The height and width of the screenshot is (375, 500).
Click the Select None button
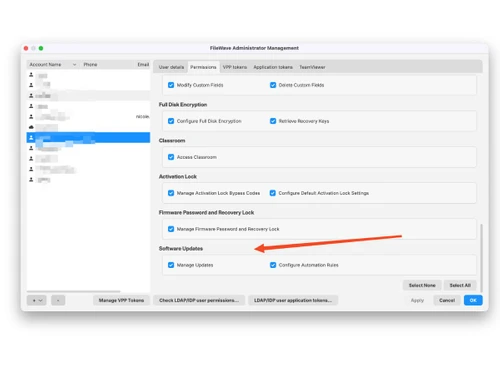[x=422, y=285]
